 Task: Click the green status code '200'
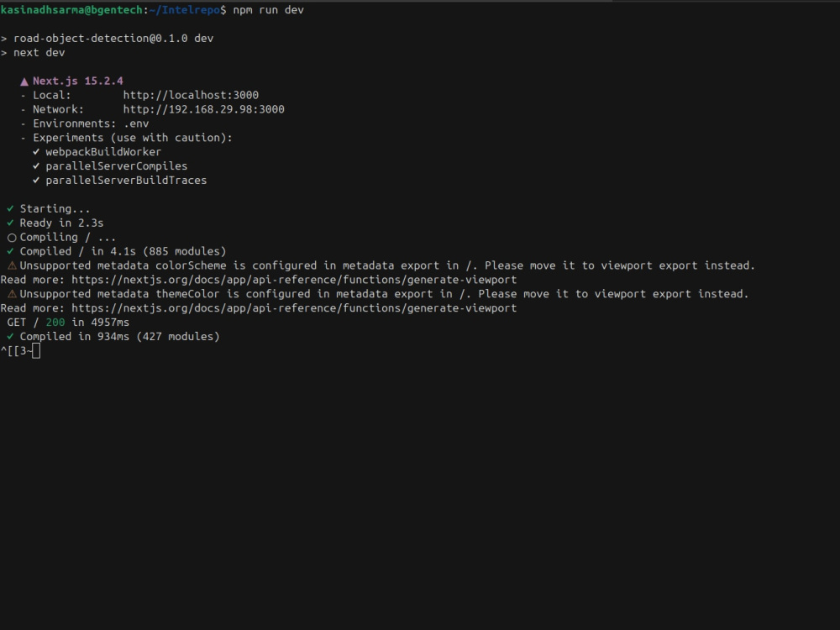click(x=55, y=323)
